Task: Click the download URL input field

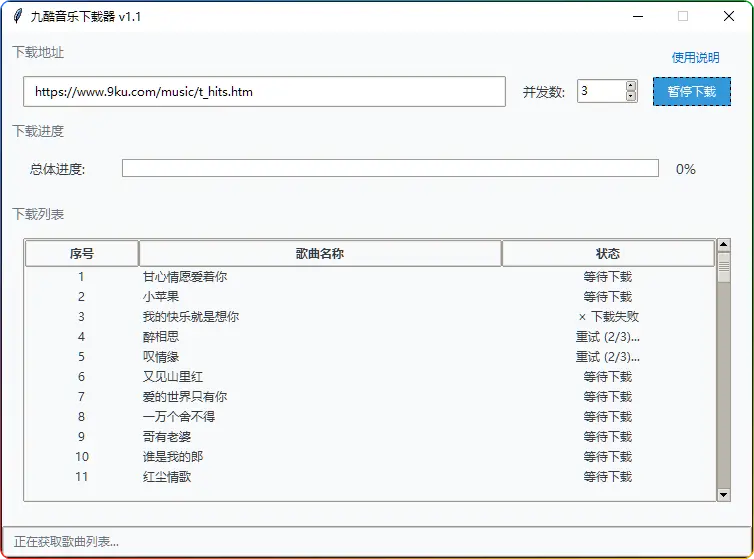Action: 264,91
